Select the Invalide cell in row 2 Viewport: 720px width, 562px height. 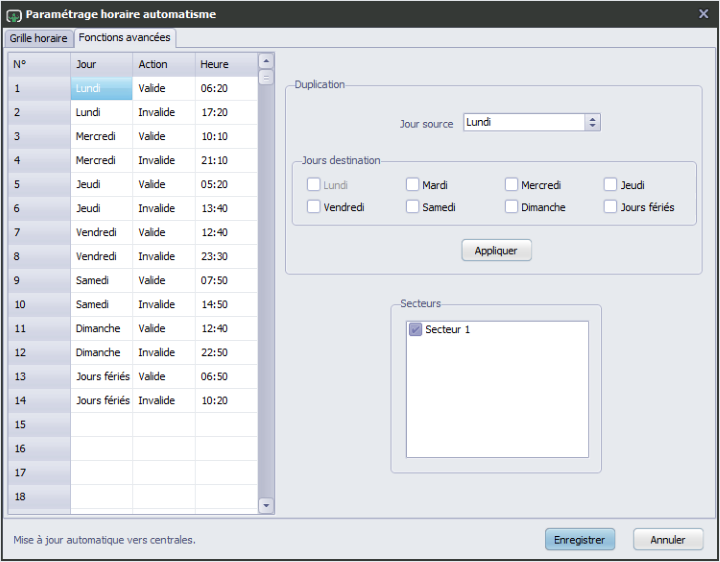pos(164,112)
